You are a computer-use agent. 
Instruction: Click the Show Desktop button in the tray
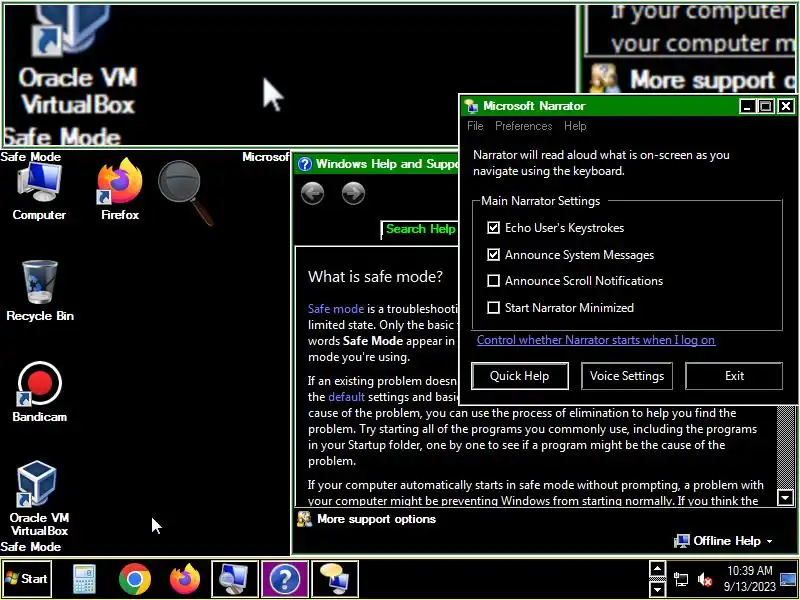pos(789,579)
